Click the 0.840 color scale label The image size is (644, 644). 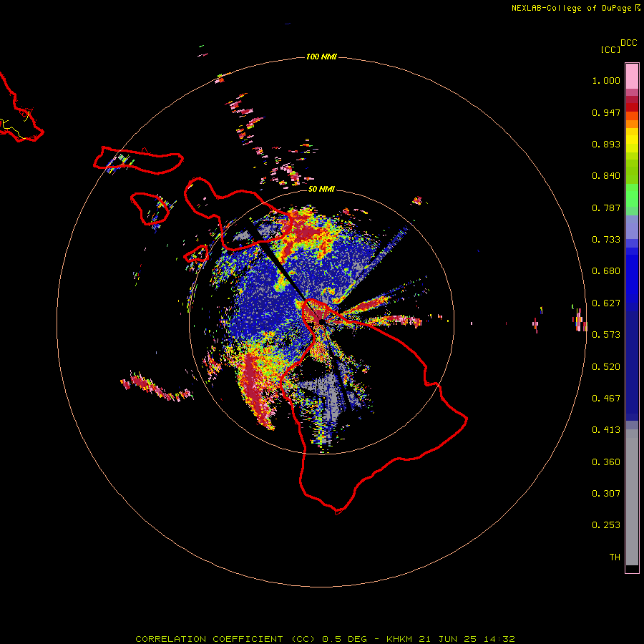pos(606,176)
